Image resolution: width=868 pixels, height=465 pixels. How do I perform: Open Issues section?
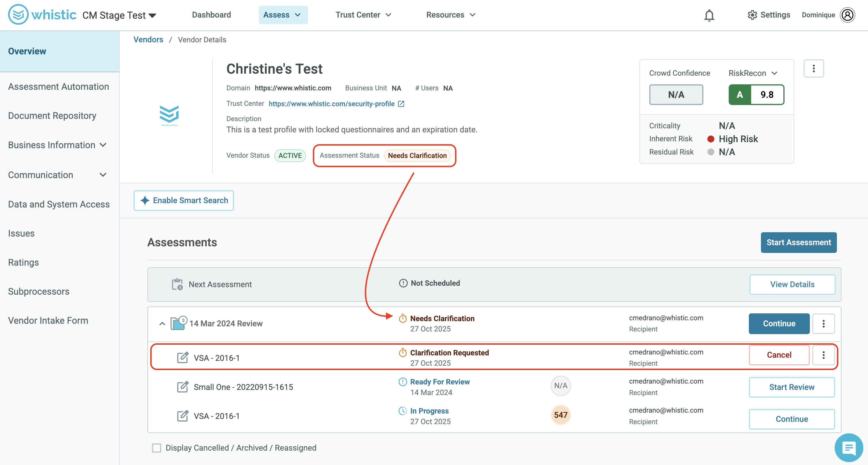point(21,233)
